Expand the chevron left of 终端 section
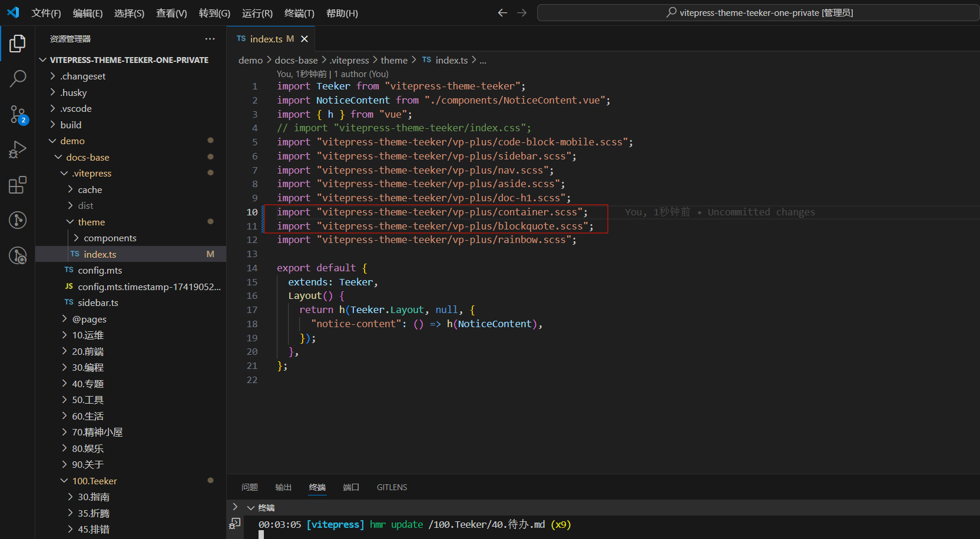 (235, 507)
